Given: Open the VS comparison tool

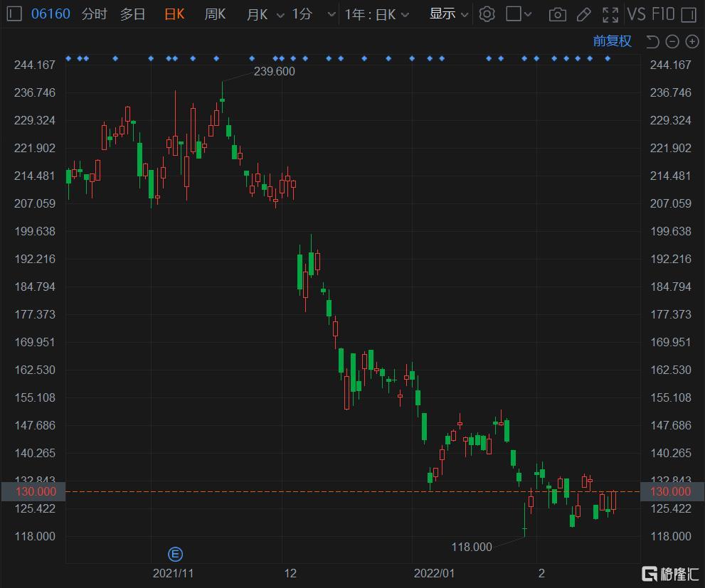Looking at the screenshot, I should 636,14.
